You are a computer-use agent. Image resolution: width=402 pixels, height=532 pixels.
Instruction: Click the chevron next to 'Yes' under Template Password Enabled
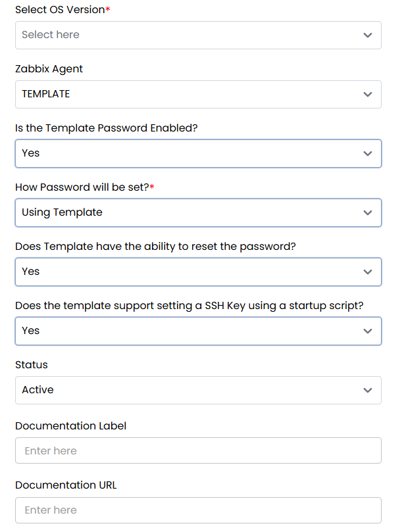tap(368, 153)
